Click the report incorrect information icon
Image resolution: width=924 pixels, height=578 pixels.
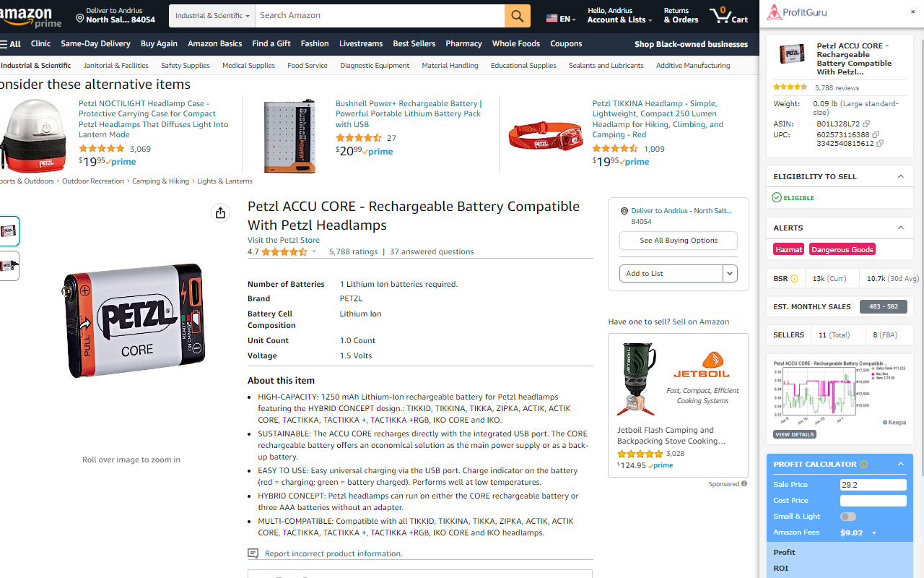253,553
